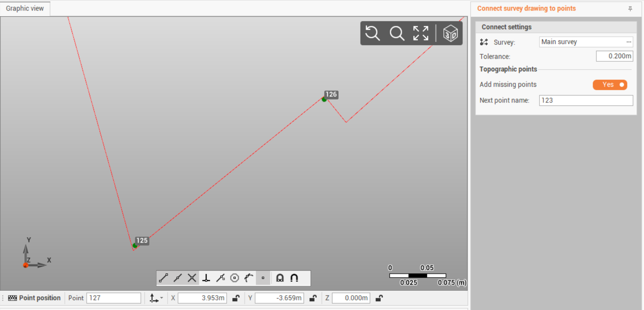Select the endpoint snap tool

tap(164, 278)
